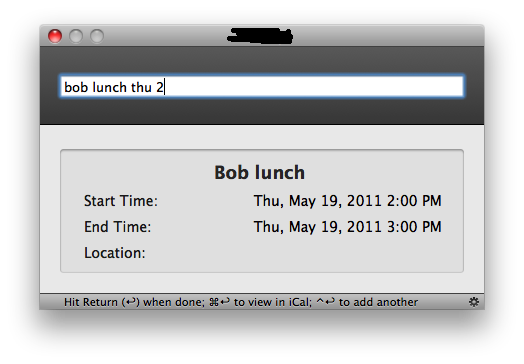
Task: Click the '⌘↩ to view in iCal' hint
Action: point(260,302)
